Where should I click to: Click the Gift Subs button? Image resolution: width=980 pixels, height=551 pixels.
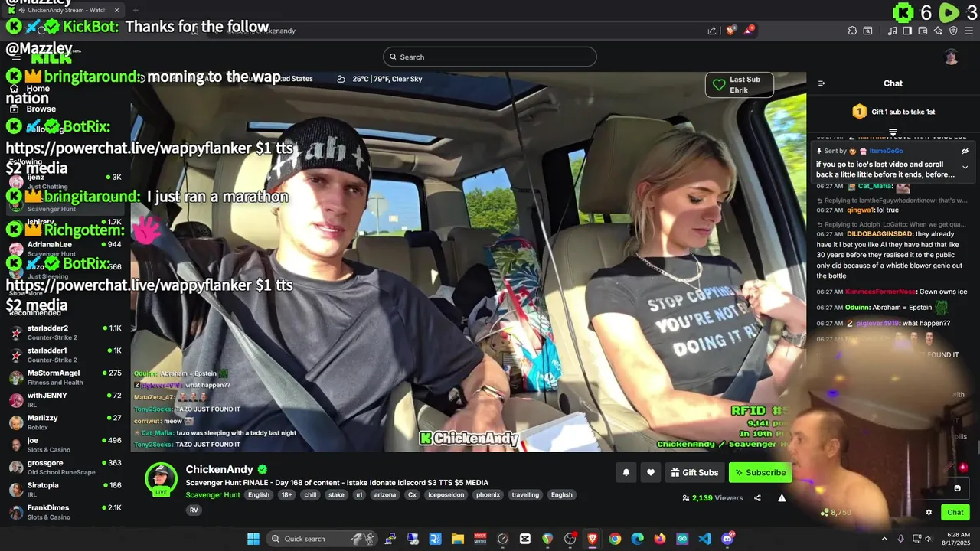coord(694,473)
